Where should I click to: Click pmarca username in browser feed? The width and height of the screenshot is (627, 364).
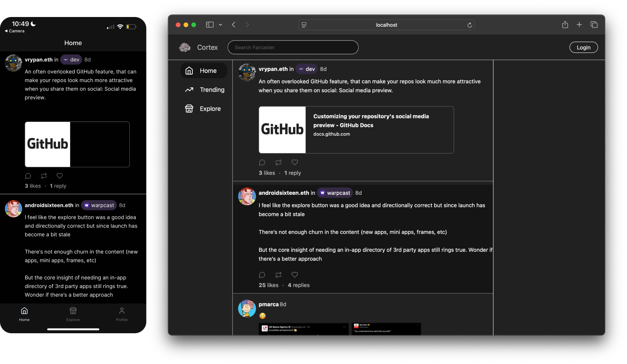click(x=269, y=304)
